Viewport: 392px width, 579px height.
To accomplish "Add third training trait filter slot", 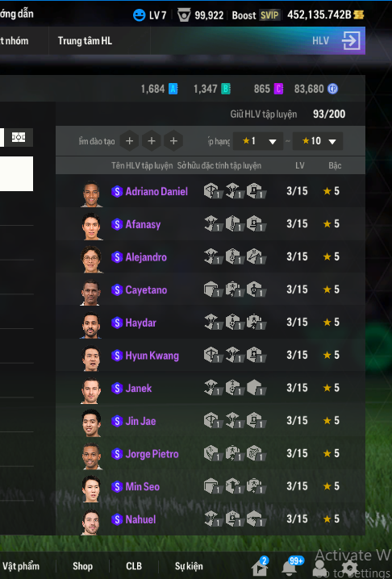I will 173,141.
